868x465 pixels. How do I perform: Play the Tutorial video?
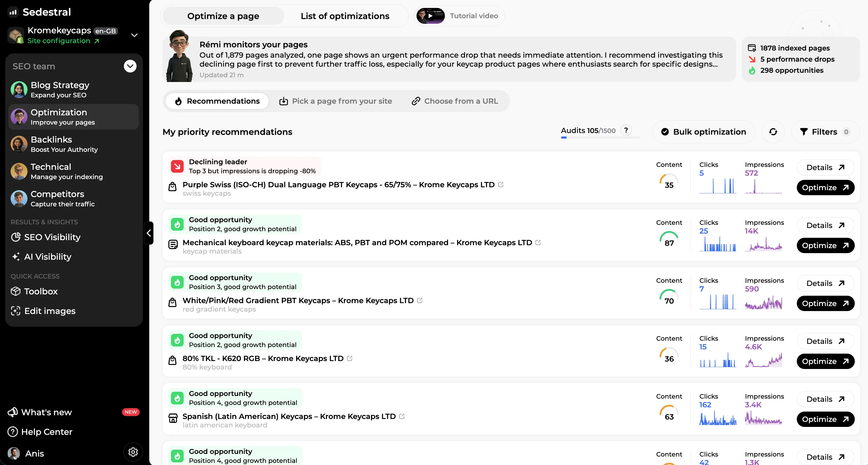pos(431,16)
